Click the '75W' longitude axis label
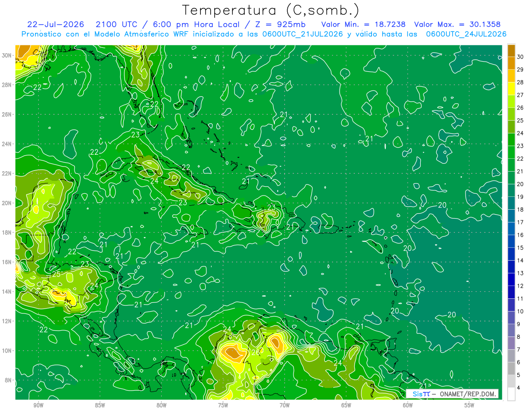 pyautogui.click(x=223, y=405)
